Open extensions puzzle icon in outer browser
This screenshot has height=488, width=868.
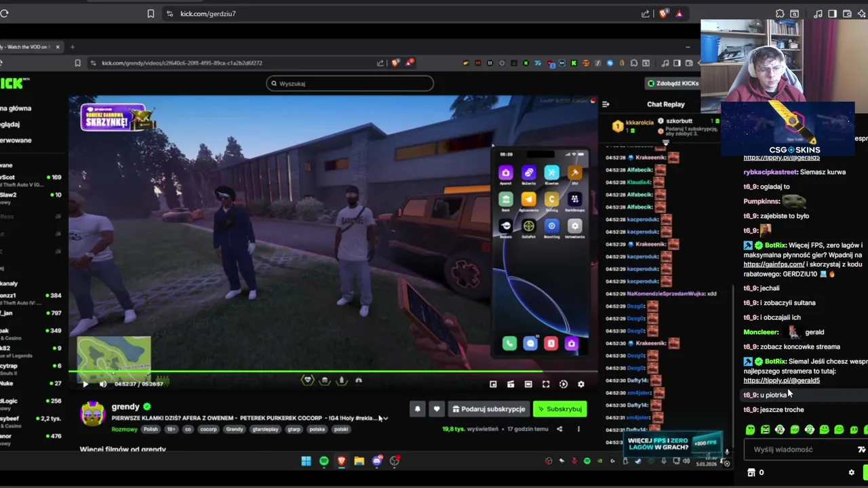click(x=780, y=14)
